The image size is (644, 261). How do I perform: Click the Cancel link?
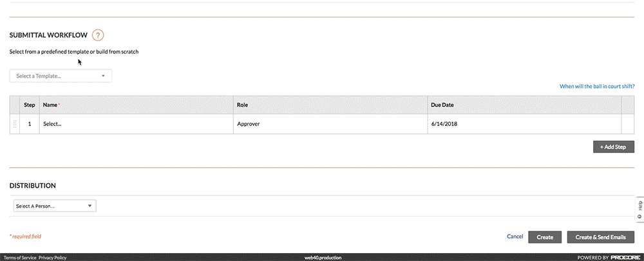[515, 237]
